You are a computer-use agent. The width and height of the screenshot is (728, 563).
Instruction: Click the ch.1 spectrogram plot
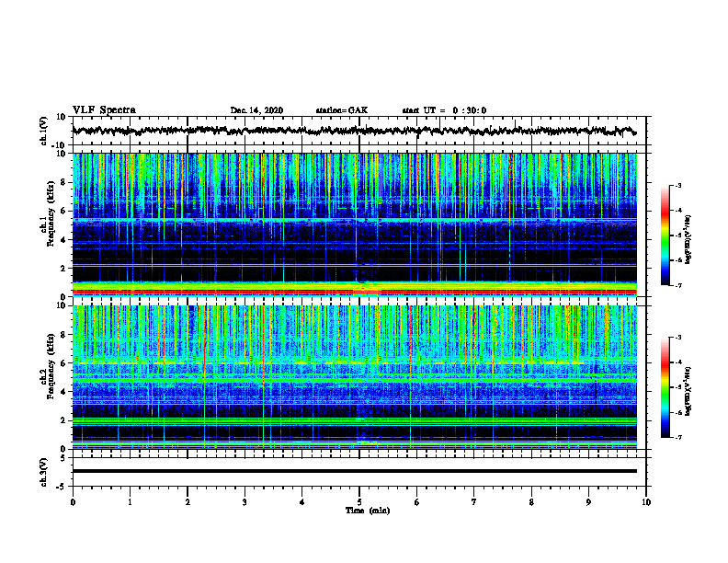(x=355, y=224)
